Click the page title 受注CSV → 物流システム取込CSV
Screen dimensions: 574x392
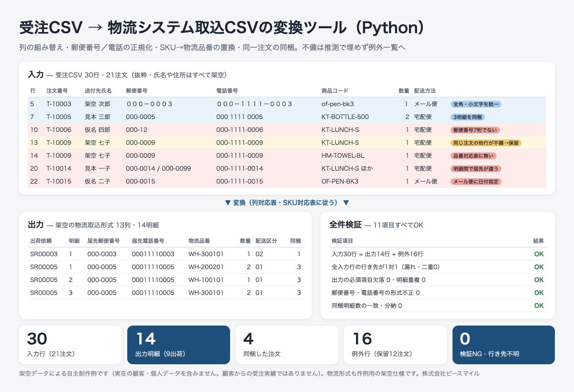pyautogui.click(x=222, y=28)
